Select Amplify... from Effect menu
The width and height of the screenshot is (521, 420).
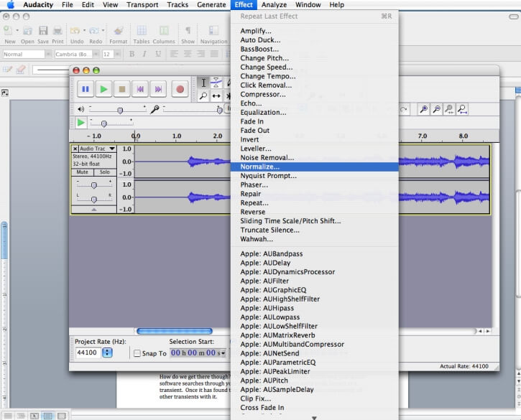[x=314, y=31]
